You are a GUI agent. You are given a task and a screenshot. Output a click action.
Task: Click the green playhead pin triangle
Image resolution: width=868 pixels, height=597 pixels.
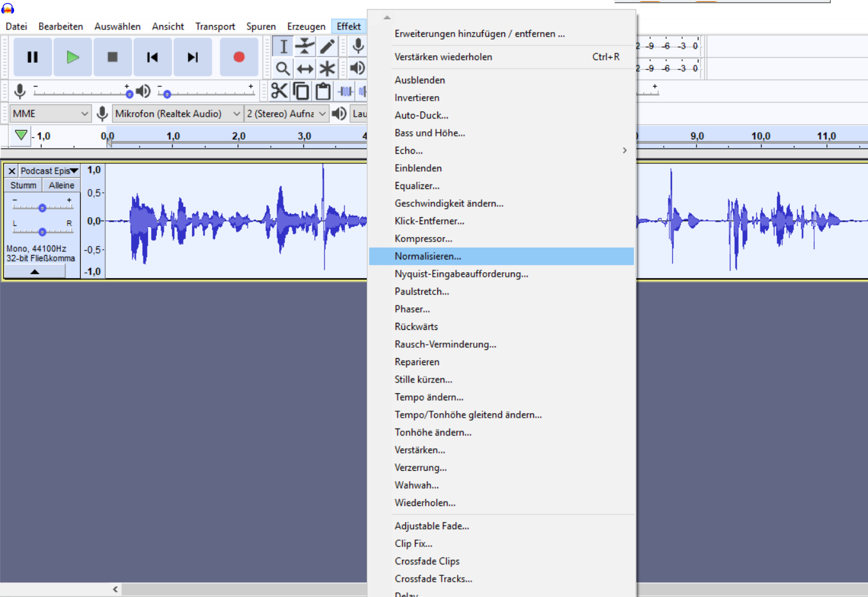[x=21, y=135]
